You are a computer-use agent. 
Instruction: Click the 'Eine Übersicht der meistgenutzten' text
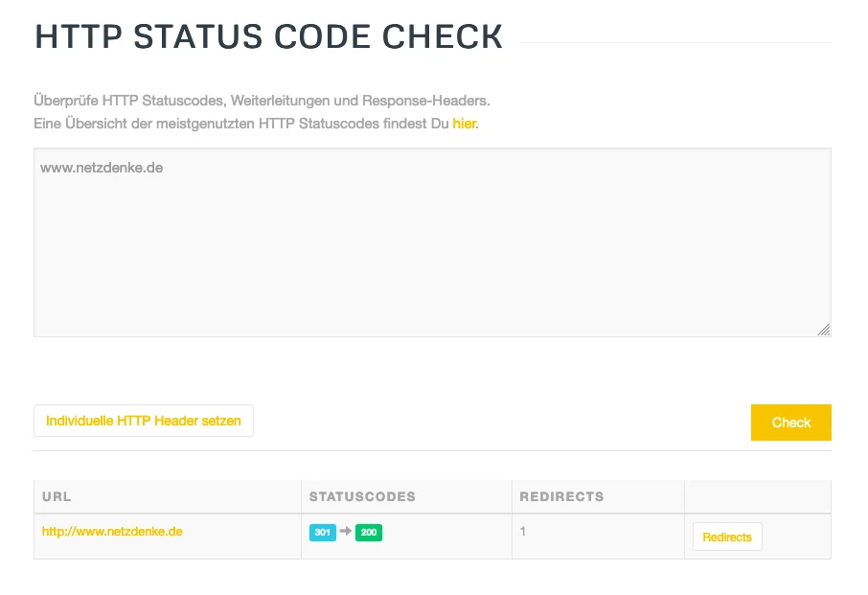[241, 124]
